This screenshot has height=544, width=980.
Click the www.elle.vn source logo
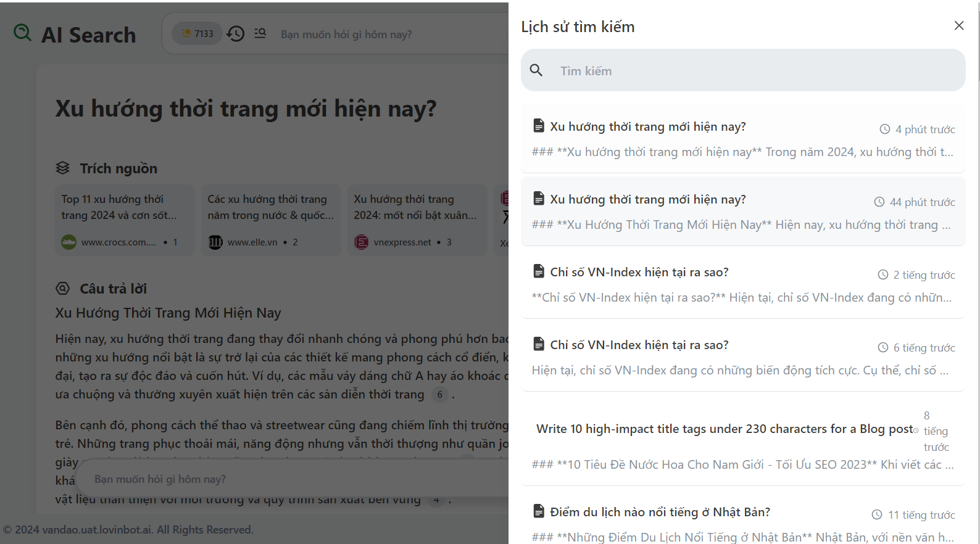click(x=215, y=242)
